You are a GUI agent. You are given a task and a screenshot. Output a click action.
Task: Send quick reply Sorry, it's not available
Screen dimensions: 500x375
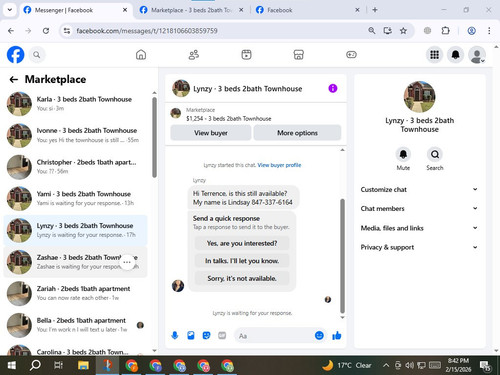click(x=242, y=278)
